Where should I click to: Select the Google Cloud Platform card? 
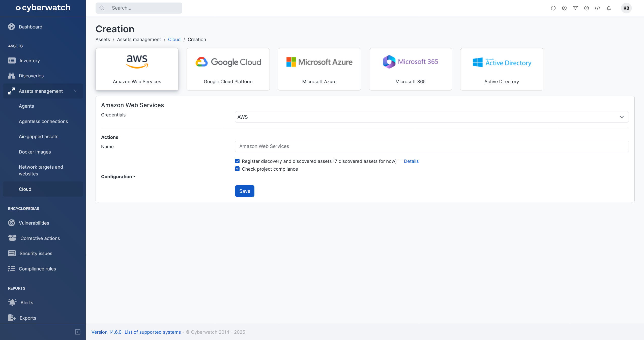click(x=228, y=69)
